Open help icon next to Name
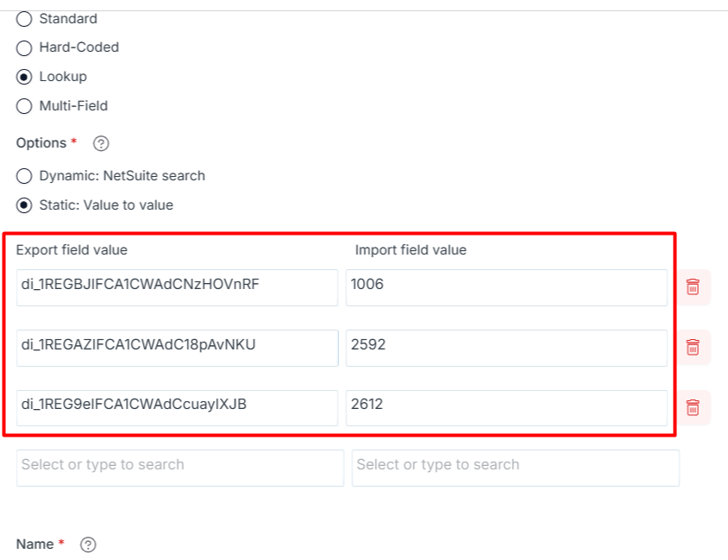The height and width of the screenshot is (560, 728). [x=88, y=544]
